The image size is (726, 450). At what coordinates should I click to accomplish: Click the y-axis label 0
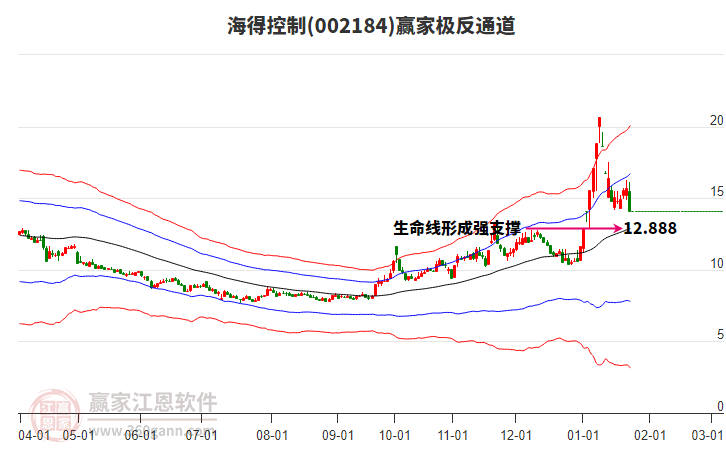pos(720,406)
